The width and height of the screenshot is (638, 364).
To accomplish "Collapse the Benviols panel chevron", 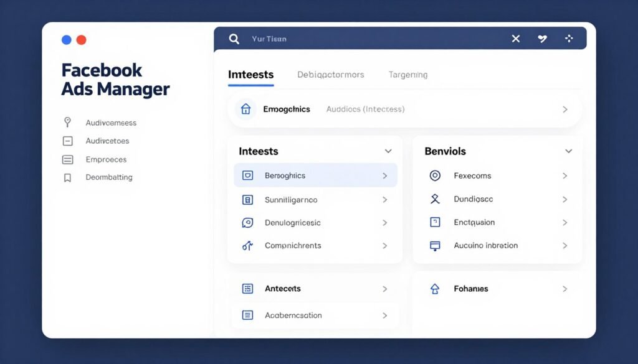I will tap(568, 151).
